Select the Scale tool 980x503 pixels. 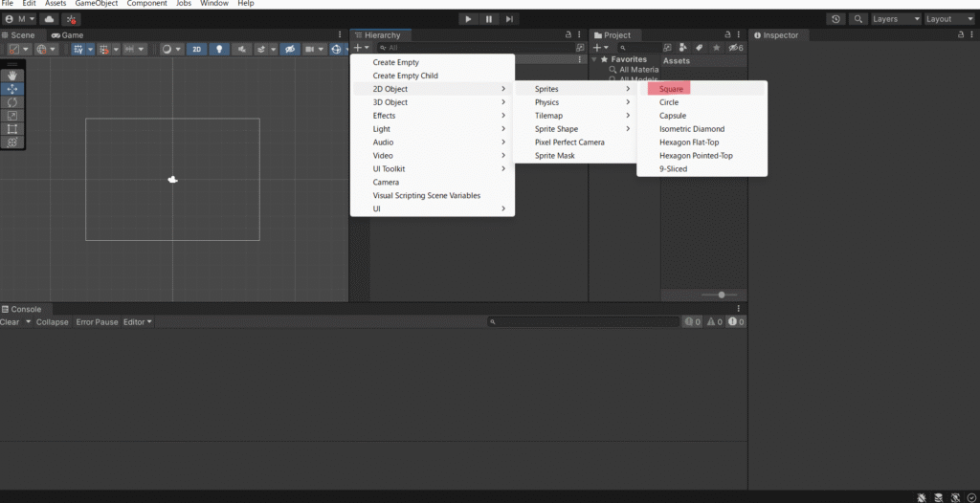[x=12, y=116]
